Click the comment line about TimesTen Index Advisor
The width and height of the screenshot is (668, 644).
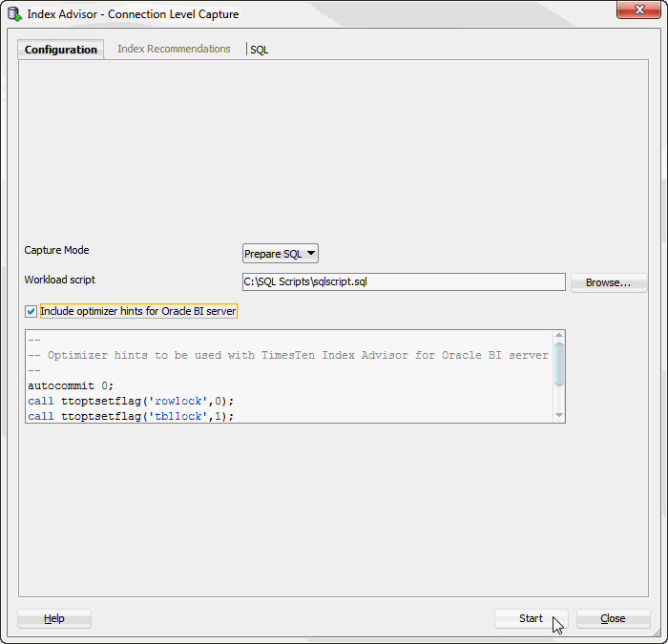coord(288,355)
